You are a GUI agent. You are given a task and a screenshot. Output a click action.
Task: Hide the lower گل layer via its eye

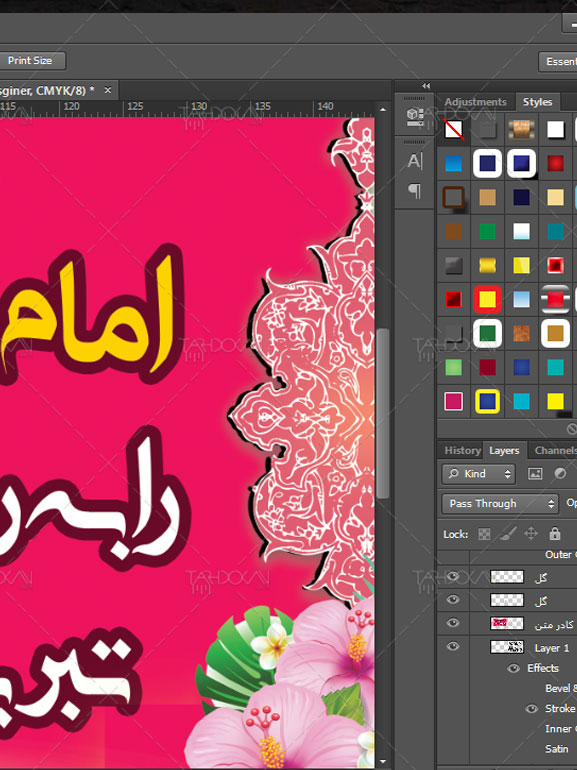pos(453,600)
